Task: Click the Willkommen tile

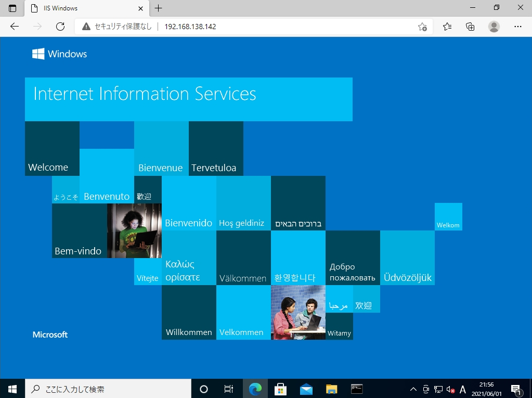Action: click(x=189, y=313)
